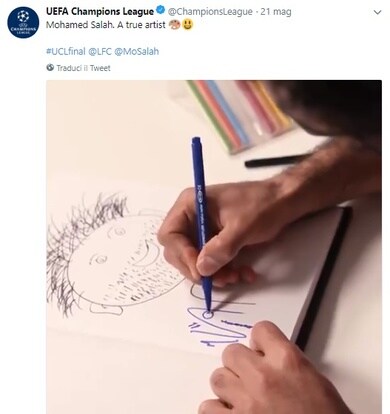390x414 pixels.
Task: Open the @ChampionsLeague handle
Action: coord(210,12)
